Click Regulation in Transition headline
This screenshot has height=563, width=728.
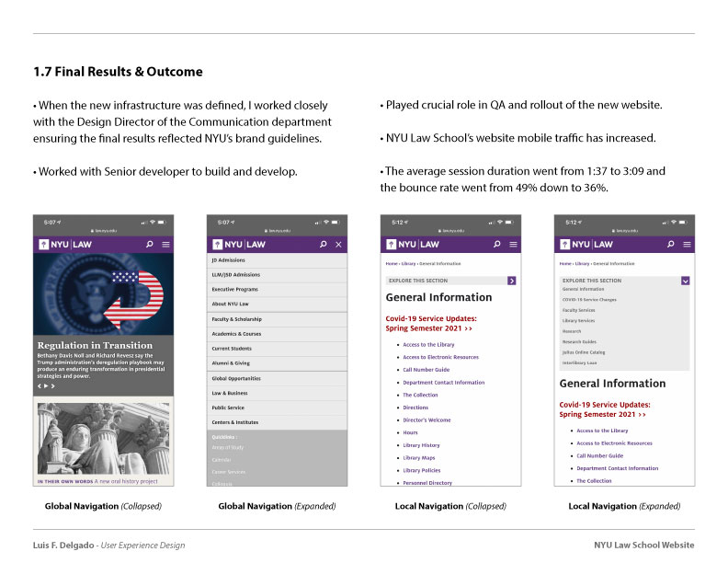[95, 345]
